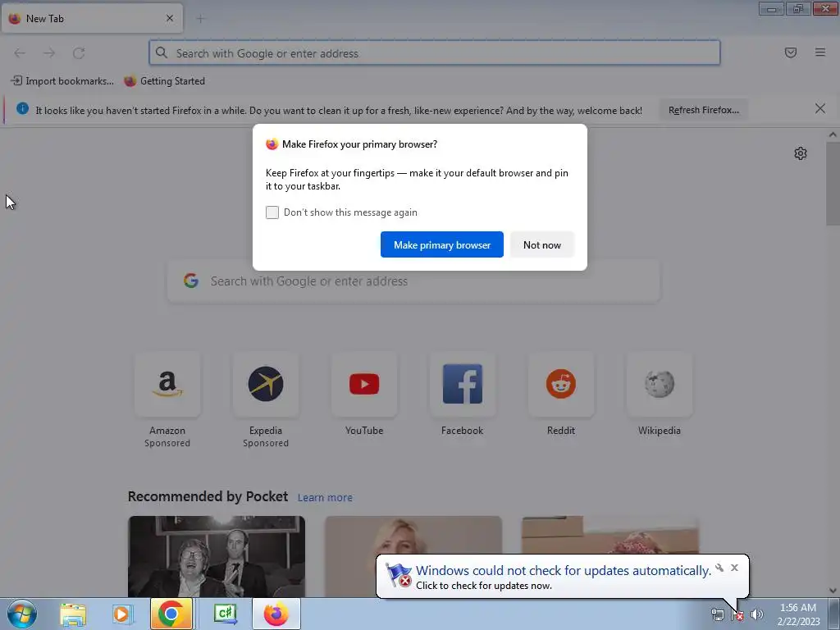Launch Windows Media Player from taskbar
Image resolution: width=840 pixels, height=630 pixels.
[x=121, y=614]
